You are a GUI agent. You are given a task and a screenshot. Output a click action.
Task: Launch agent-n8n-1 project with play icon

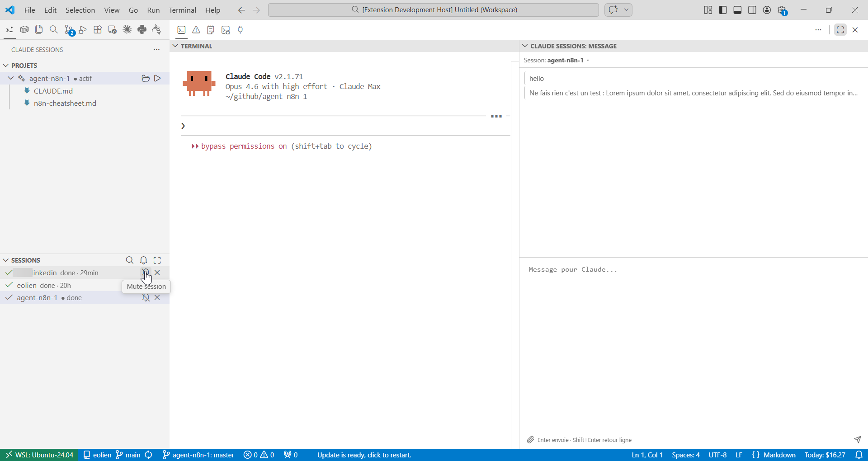157,79
